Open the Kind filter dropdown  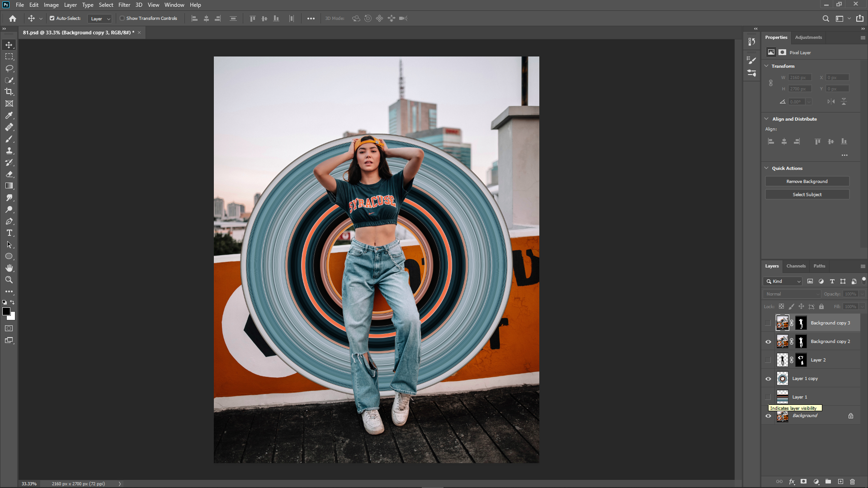(783, 281)
